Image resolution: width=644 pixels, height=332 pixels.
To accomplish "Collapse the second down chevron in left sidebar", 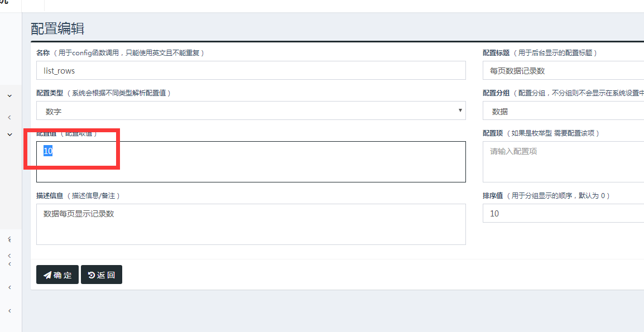I will pyautogui.click(x=10, y=134).
